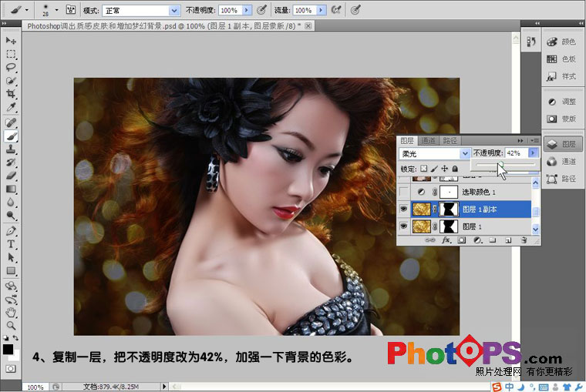586x392 pixels.
Task: Open brush opacity slider arrow
Action: [246, 11]
